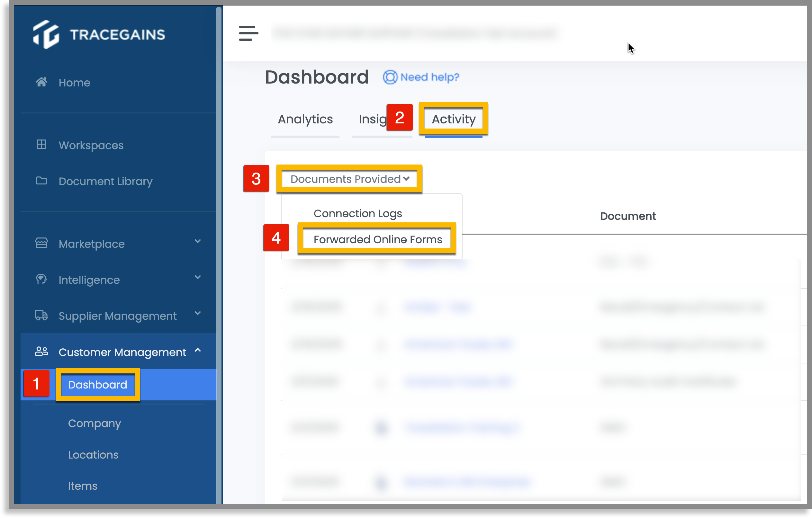Open Company in sidebar
This screenshot has width=812, height=518.
pos(95,423)
